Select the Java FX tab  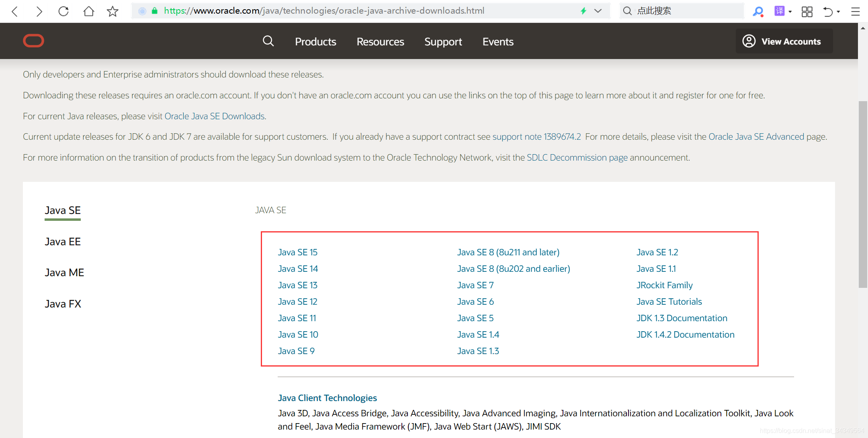[x=63, y=304]
